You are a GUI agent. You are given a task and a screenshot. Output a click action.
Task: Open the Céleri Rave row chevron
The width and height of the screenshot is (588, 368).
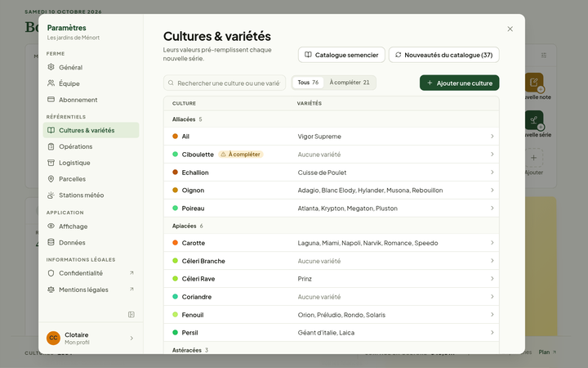point(492,279)
